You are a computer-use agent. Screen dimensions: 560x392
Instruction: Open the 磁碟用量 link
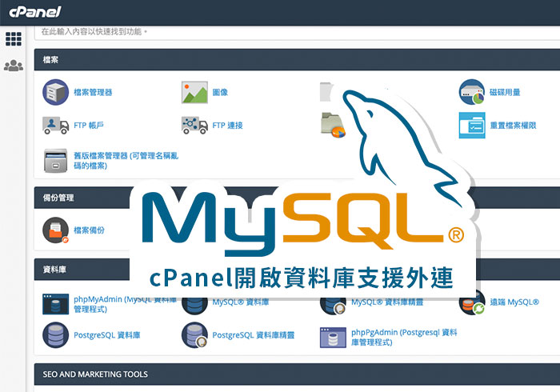(x=505, y=93)
